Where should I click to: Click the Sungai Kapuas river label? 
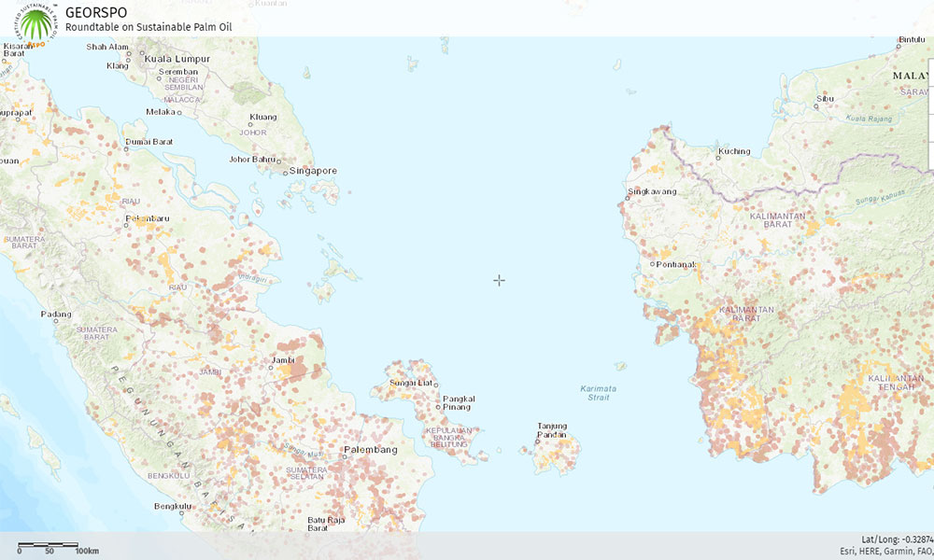[880, 198]
